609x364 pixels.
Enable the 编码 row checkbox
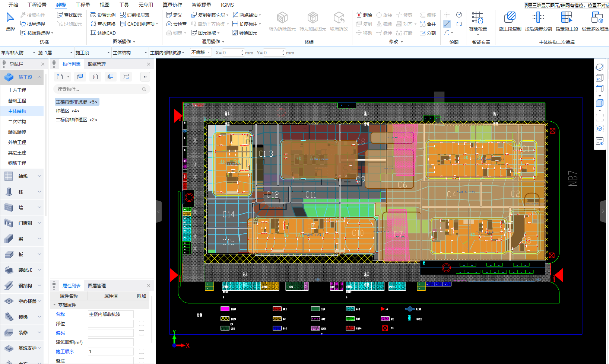coord(142,333)
